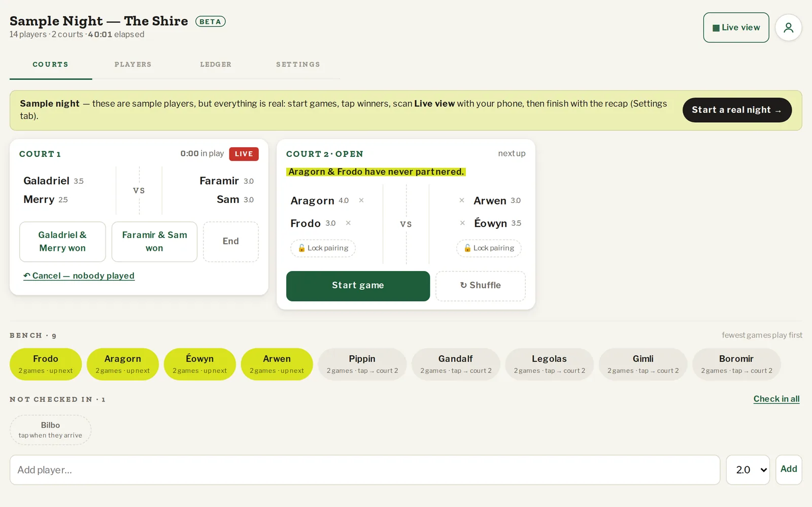Click Cancel — nobody played link
Viewport: 812px width, 507px height.
coord(79,276)
